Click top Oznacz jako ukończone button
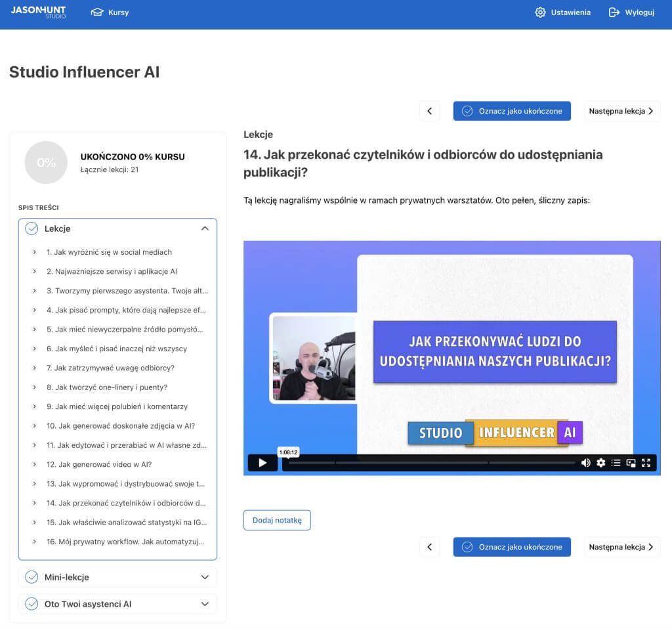 coord(512,111)
